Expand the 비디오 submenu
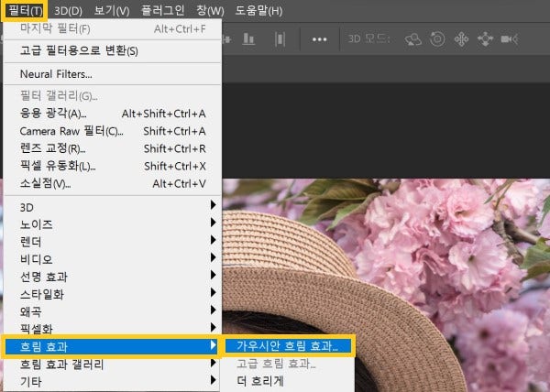The height and width of the screenshot is (392, 550). click(112, 259)
